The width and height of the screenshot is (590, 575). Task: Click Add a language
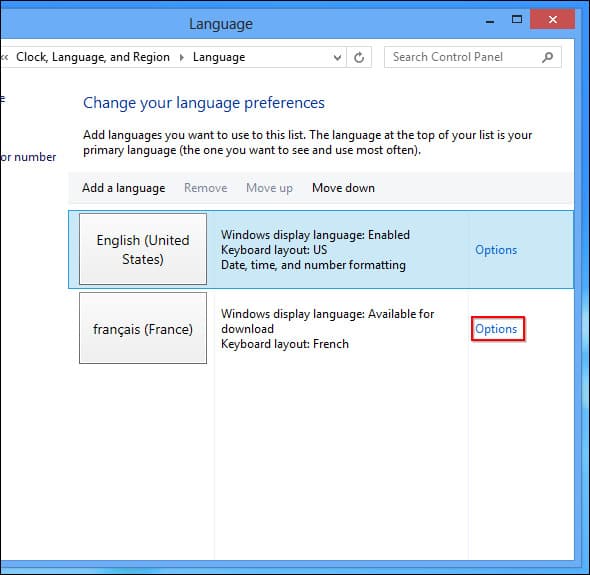coord(123,188)
